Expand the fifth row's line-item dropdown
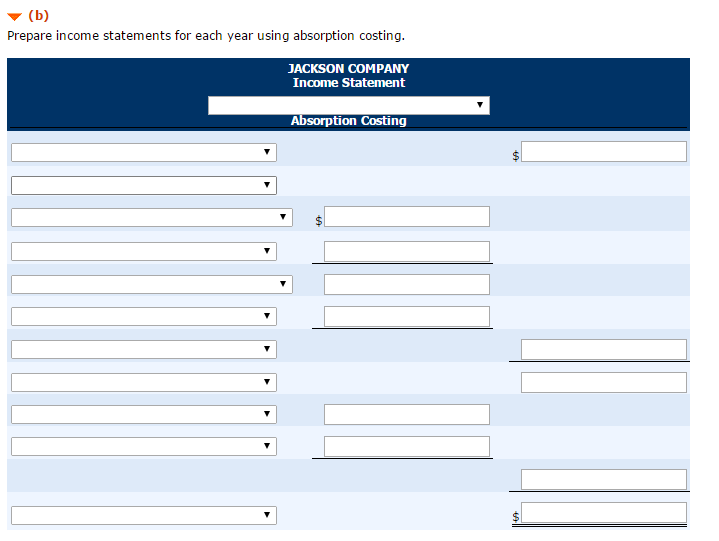This screenshot has width=719, height=541. pos(151,284)
